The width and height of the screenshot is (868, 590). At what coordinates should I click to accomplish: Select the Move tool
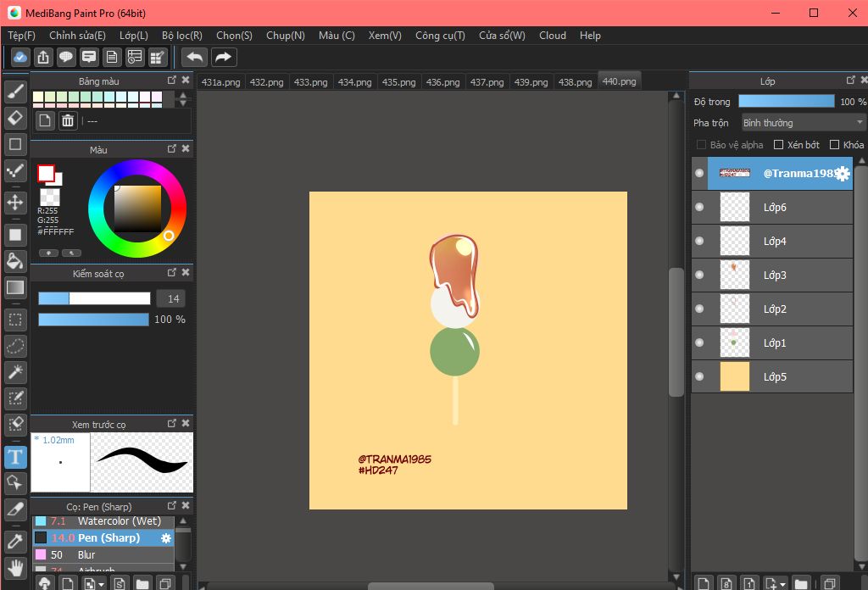click(x=15, y=202)
